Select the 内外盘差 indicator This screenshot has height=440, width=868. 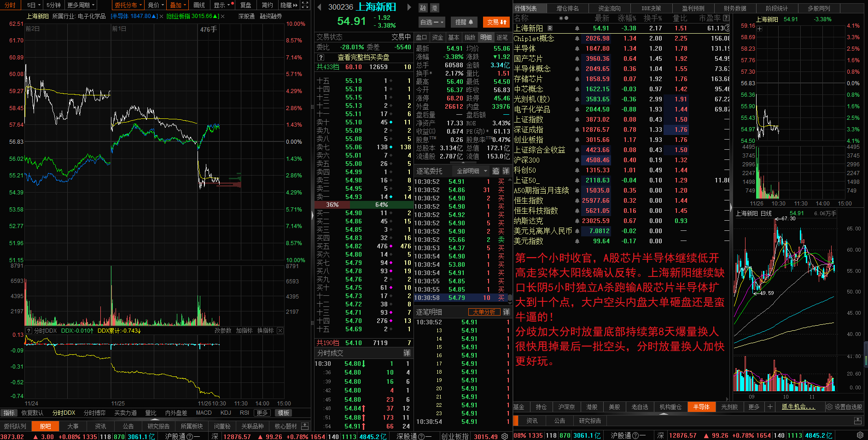176,413
